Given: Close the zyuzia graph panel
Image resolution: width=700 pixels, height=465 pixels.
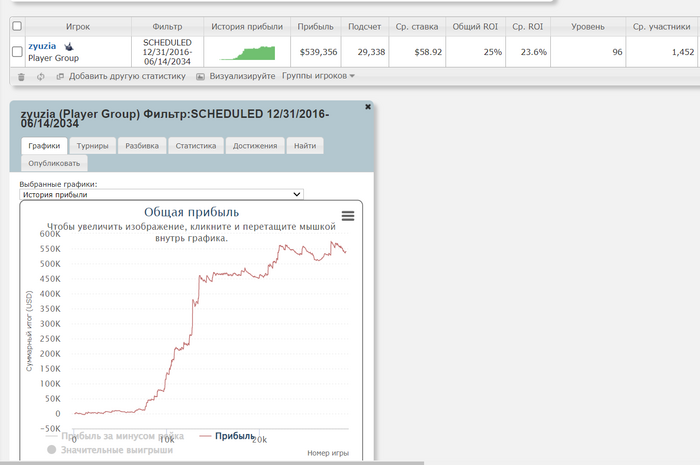Looking at the screenshot, I should click(368, 107).
